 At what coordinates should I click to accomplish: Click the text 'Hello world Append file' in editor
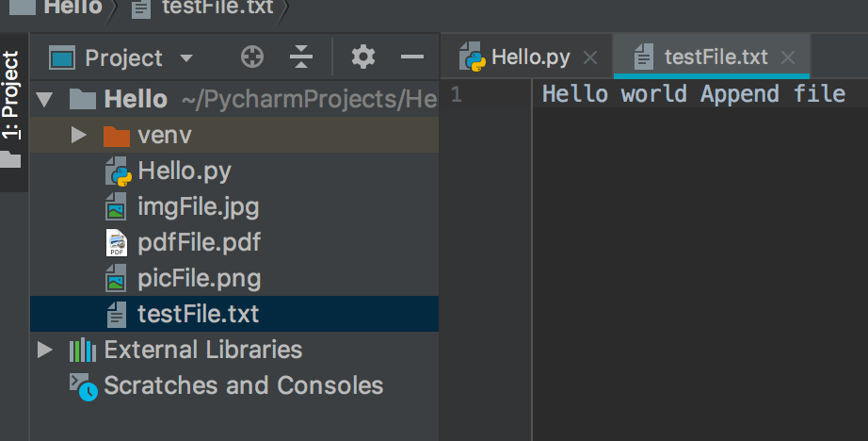(x=694, y=93)
